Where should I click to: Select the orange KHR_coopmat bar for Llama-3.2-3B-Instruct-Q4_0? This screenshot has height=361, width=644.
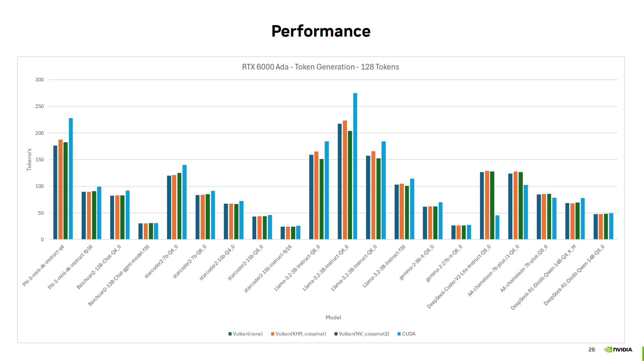tap(345, 180)
